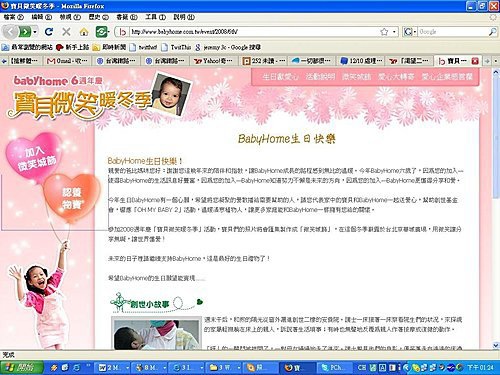Image resolution: width=500 pixels, height=375 pixels.
Task: Open the TwitThis bookmark
Action: tap(176, 47)
